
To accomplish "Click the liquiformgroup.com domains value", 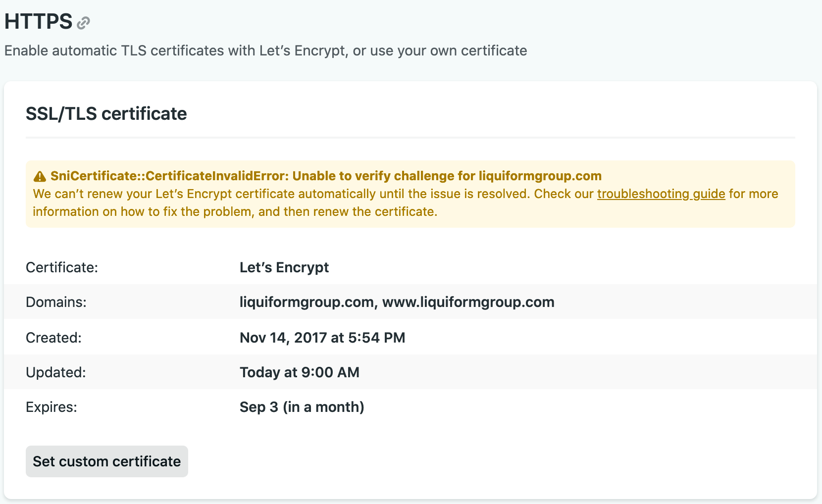I will point(397,302).
